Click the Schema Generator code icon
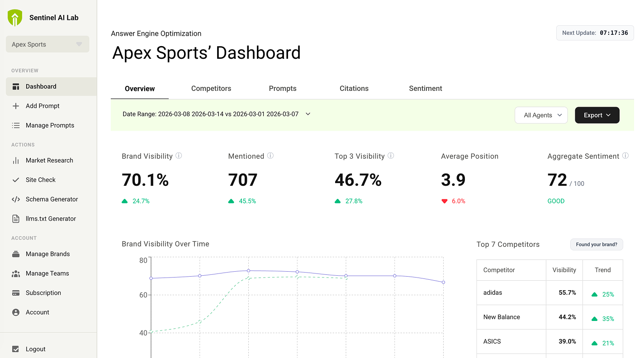This screenshot has width=644, height=358. [x=16, y=199]
